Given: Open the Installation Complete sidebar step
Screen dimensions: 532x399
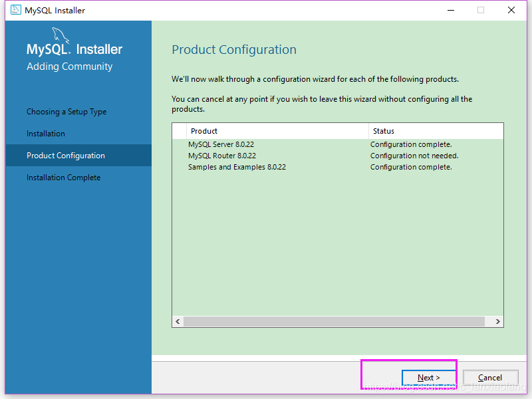Looking at the screenshot, I should click(64, 178).
